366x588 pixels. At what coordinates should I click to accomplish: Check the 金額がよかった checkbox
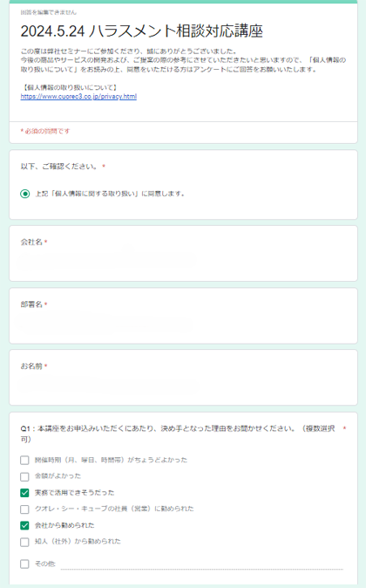(x=24, y=476)
